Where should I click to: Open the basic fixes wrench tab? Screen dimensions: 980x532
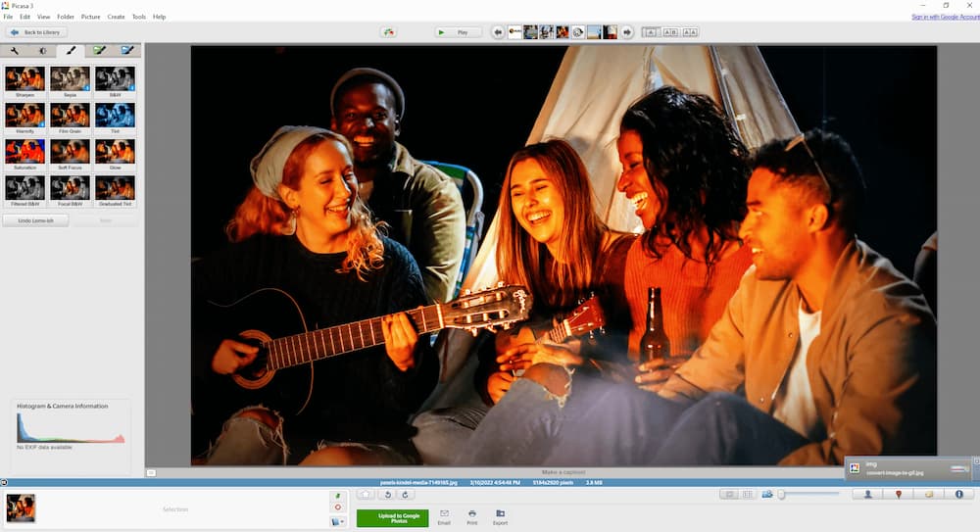[15, 51]
